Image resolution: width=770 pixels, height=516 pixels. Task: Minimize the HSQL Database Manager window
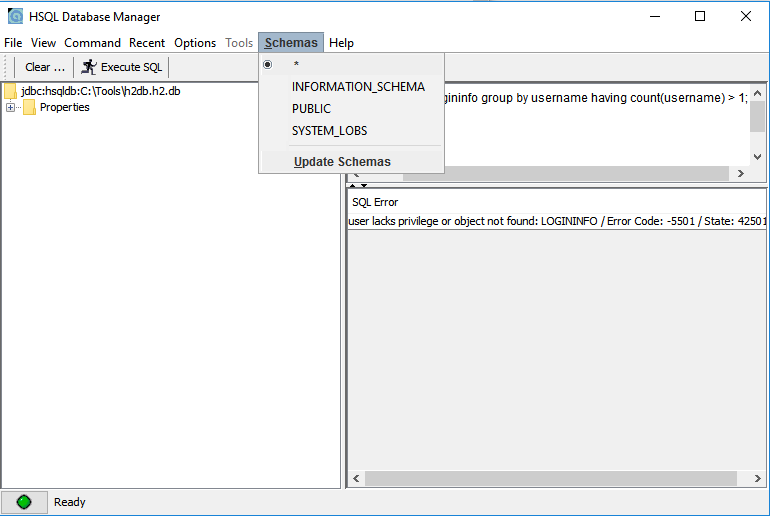point(655,16)
